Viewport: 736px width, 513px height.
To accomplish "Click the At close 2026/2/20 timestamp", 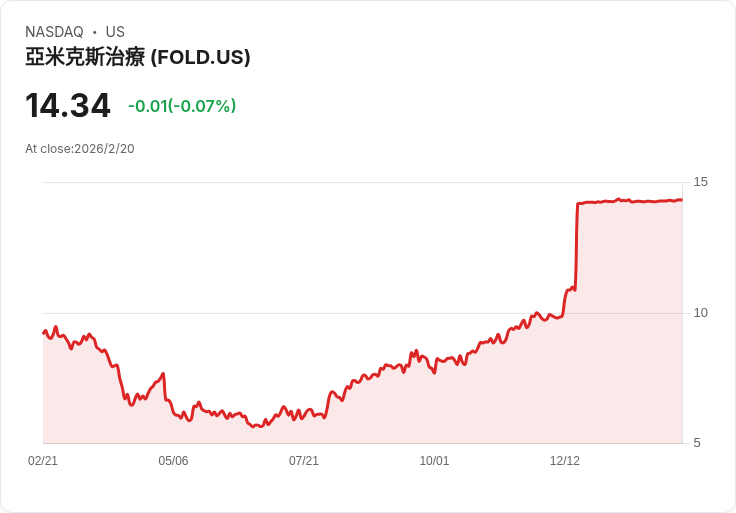I will [80, 149].
